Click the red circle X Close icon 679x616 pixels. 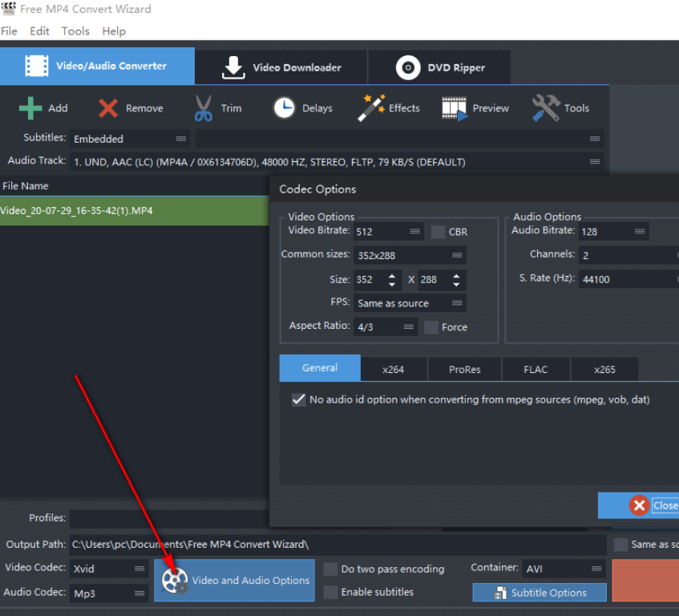(639, 505)
